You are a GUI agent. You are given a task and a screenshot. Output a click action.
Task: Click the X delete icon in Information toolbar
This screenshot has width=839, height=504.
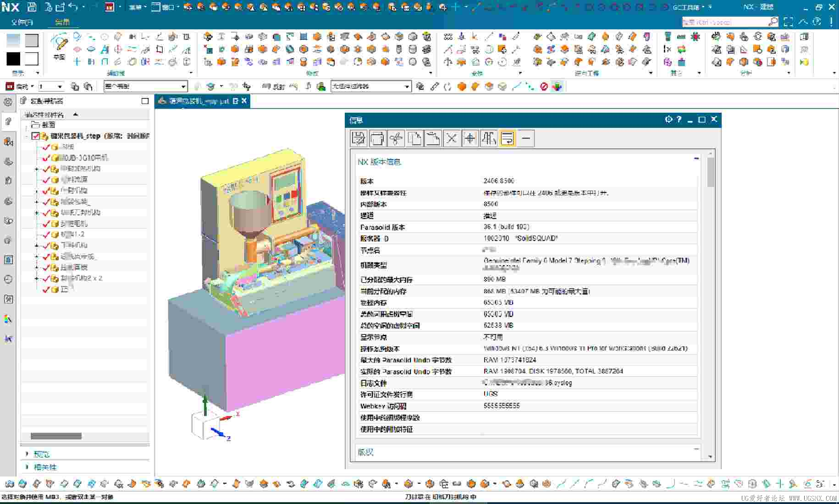coord(452,138)
